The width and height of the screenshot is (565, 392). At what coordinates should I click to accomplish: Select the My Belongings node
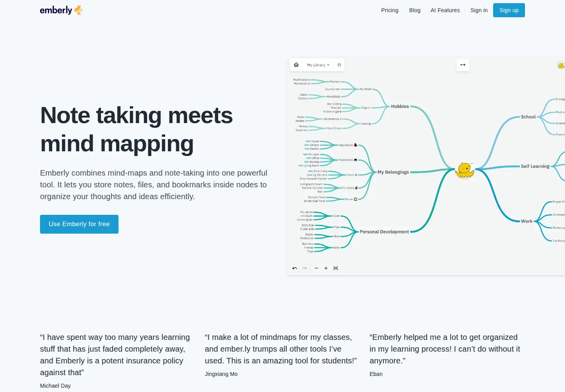[x=393, y=172]
